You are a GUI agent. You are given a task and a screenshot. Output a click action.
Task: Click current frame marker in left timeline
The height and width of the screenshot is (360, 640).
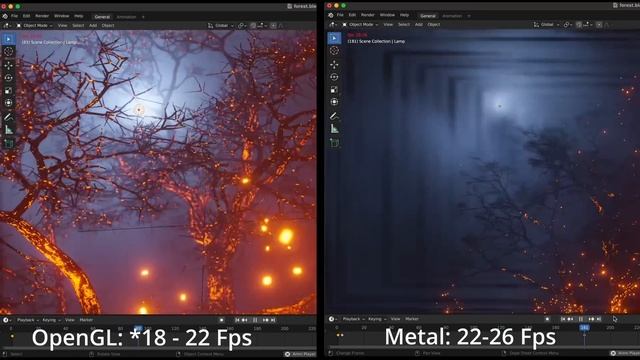[138, 328]
